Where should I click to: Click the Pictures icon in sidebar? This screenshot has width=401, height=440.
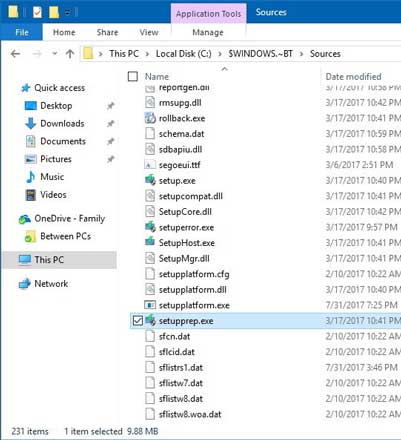click(x=31, y=159)
